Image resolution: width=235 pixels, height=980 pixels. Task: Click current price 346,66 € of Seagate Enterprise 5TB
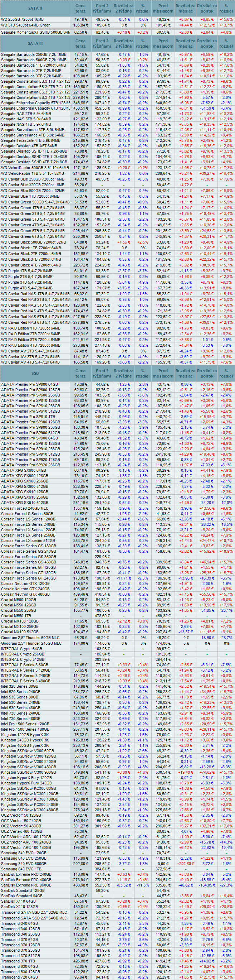(x=80, y=103)
